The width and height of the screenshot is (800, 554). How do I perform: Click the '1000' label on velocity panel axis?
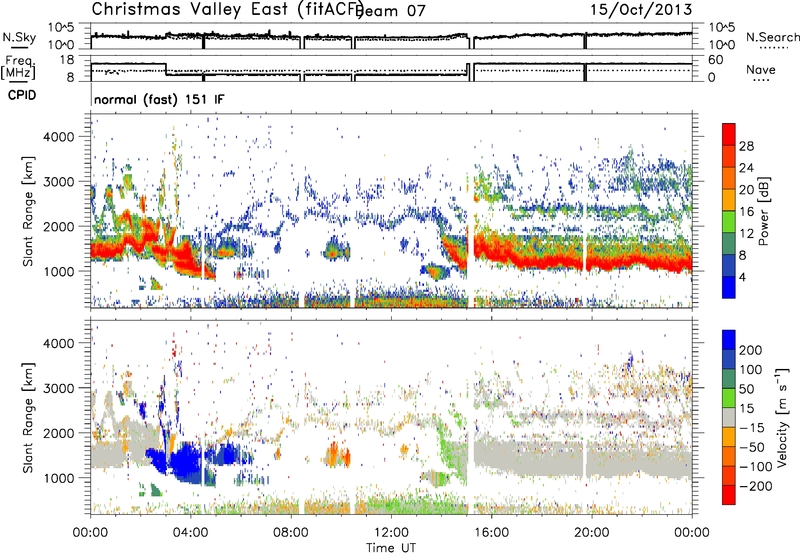[59, 478]
